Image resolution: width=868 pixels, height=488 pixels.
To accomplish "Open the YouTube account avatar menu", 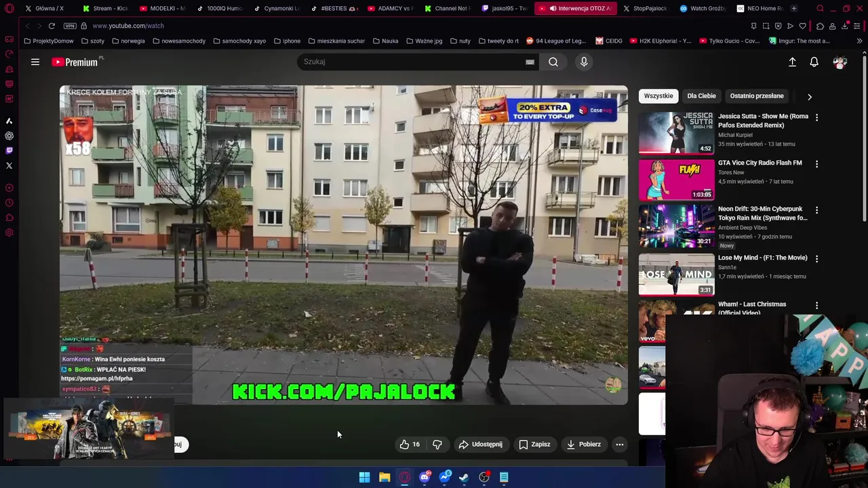I will [840, 62].
